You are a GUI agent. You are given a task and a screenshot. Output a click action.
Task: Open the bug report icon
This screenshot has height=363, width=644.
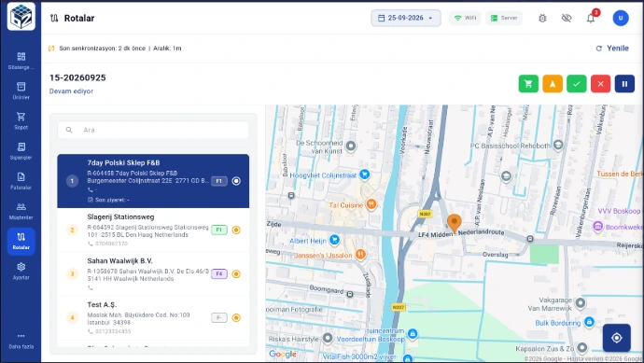click(542, 18)
